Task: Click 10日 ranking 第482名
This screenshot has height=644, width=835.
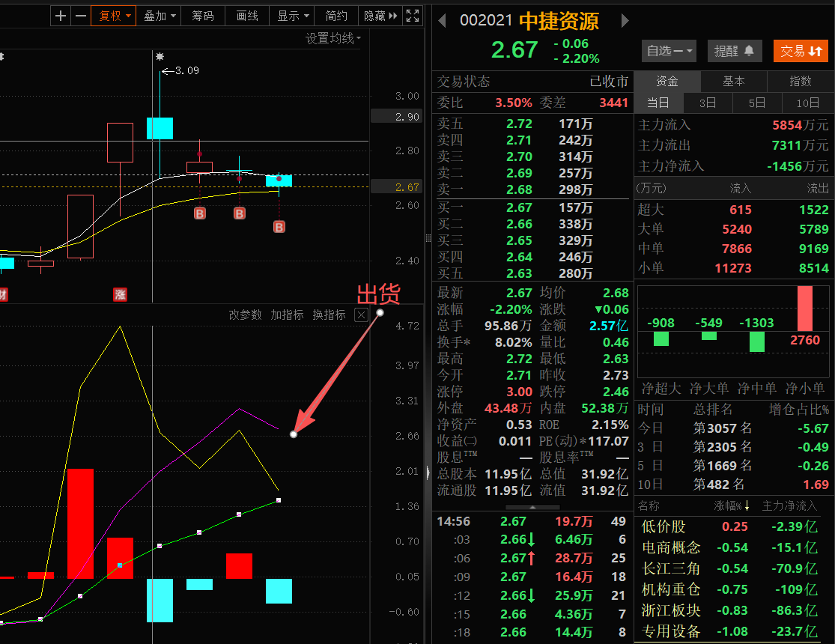Action: click(x=718, y=484)
